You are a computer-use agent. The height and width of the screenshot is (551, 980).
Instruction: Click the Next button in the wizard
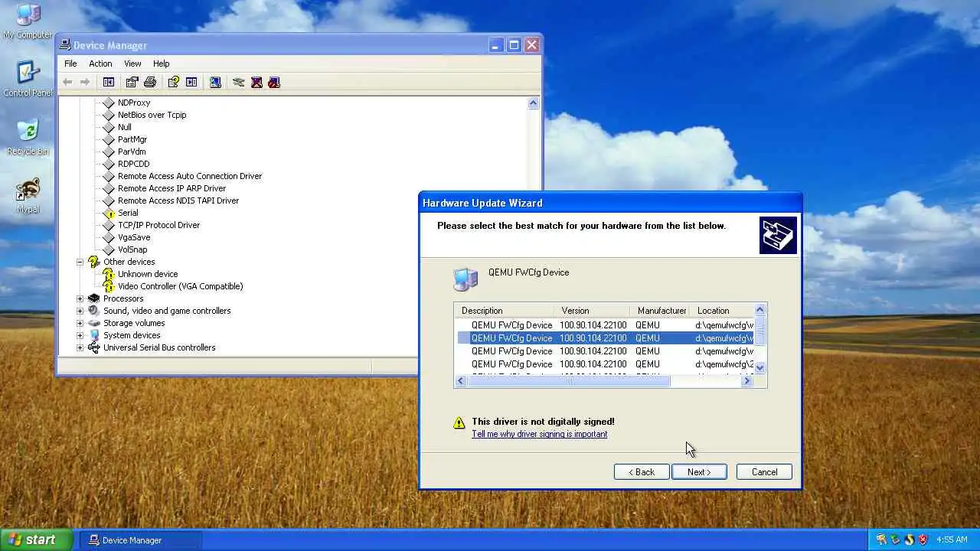[699, 472]
